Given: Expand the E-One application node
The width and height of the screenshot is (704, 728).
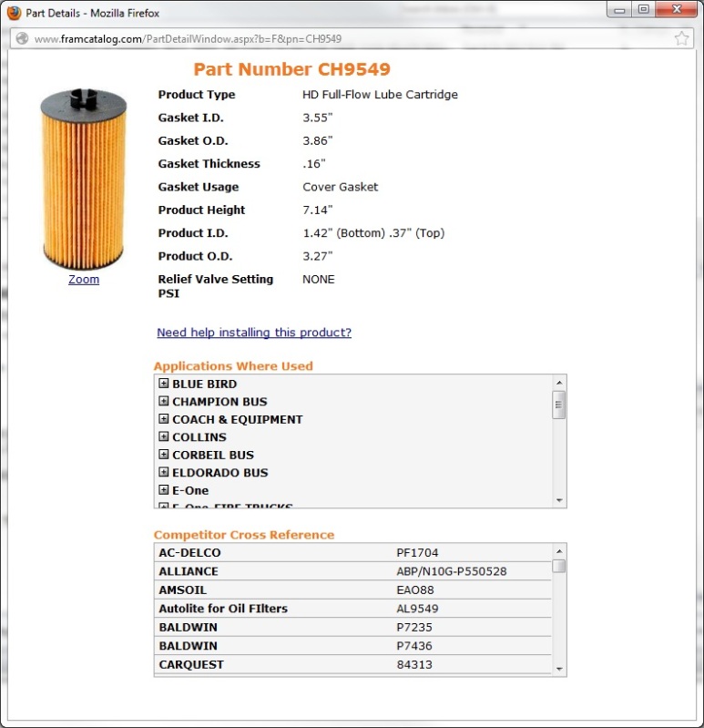Looking at the screenshot, I should point(163,490).
